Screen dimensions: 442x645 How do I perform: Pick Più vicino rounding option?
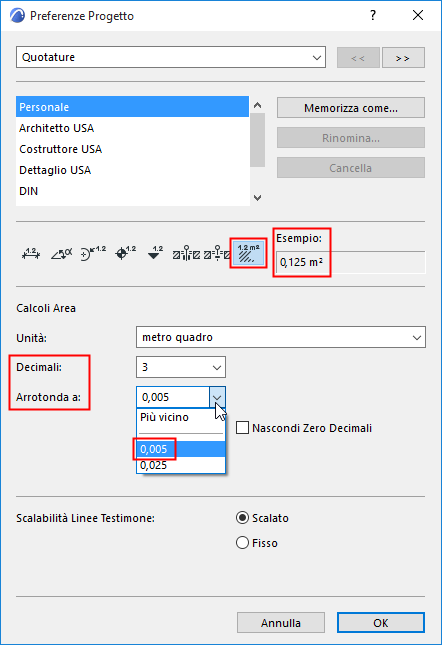[x=181, y=417]
